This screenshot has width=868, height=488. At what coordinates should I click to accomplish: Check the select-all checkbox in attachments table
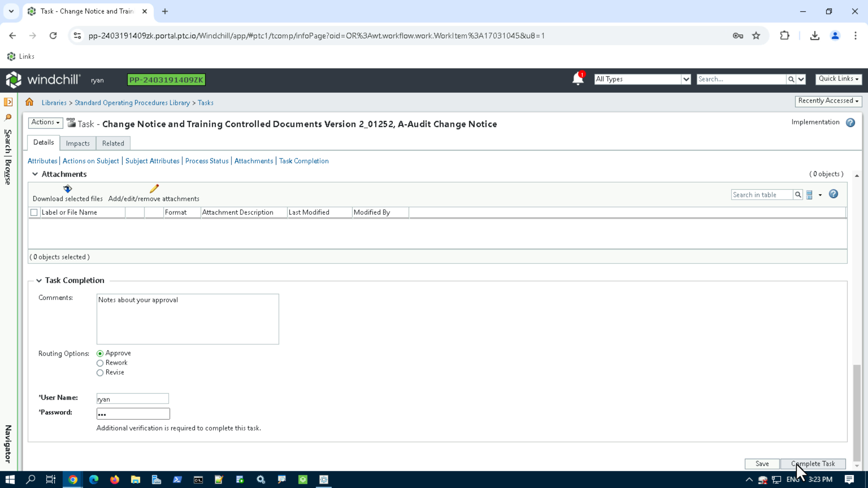tap(34, 212)
